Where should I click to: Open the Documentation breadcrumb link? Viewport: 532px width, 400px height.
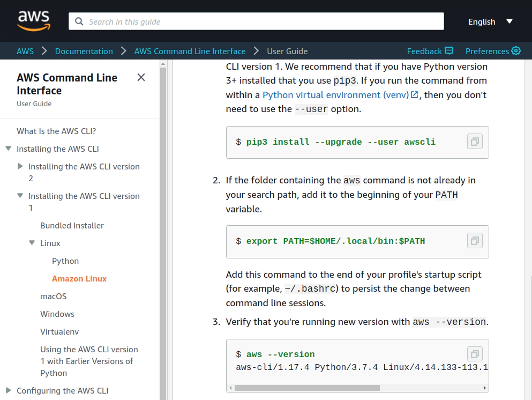coord(84,51)
